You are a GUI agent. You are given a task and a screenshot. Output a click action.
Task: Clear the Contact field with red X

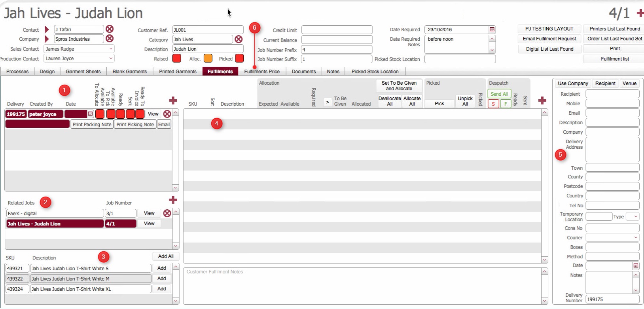click(x=110, y=29)
